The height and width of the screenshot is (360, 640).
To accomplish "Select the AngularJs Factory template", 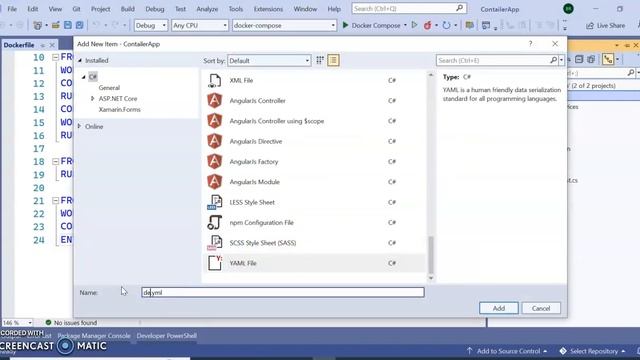I will coord(253,162).
